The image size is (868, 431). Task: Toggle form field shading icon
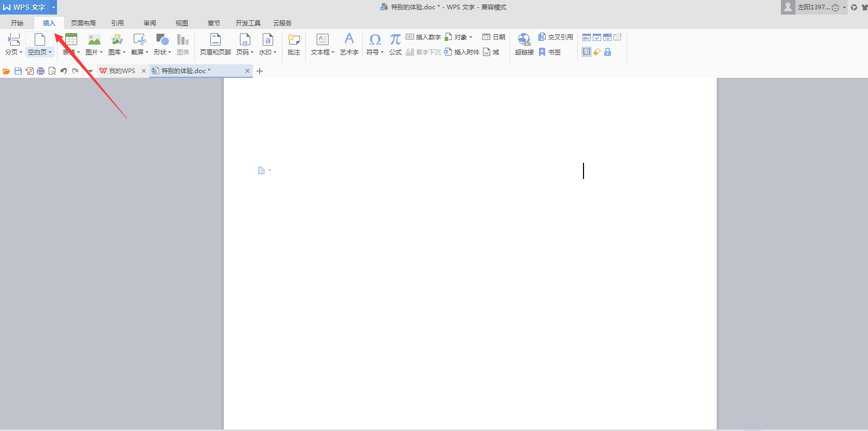587,52
